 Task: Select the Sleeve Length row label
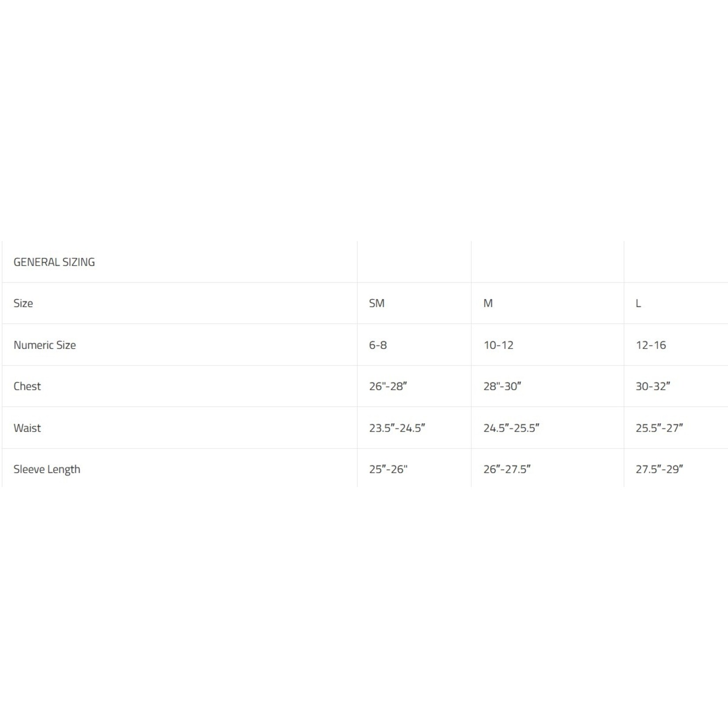click(x=47, y=469)
